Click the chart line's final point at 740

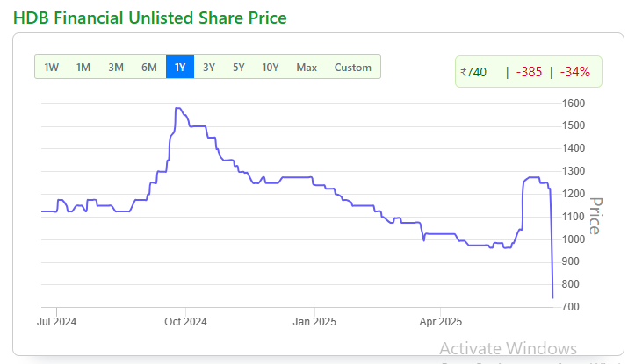click(552, 297)
